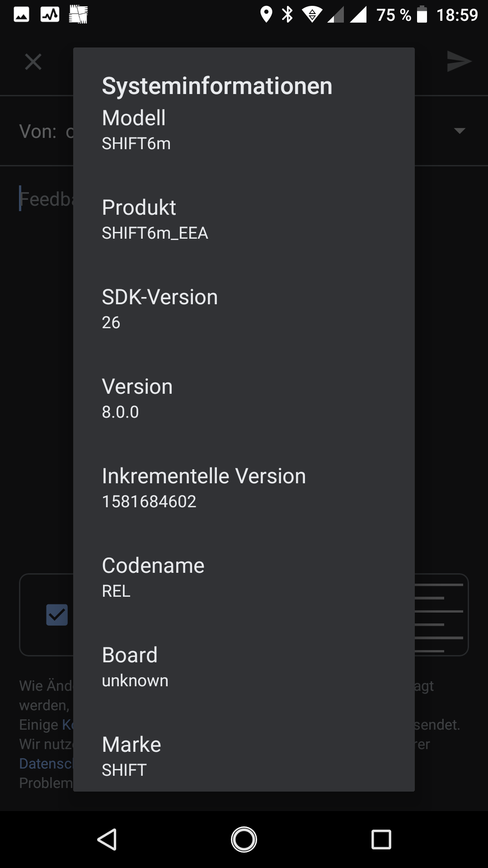Tap the Produkt label

(139, 208)
